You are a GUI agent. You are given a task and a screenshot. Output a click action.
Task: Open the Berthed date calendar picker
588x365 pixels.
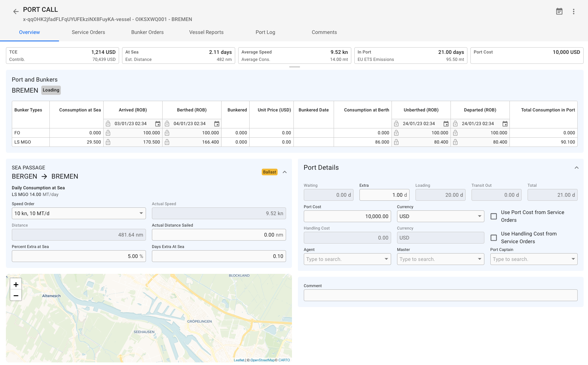(217, 124)
